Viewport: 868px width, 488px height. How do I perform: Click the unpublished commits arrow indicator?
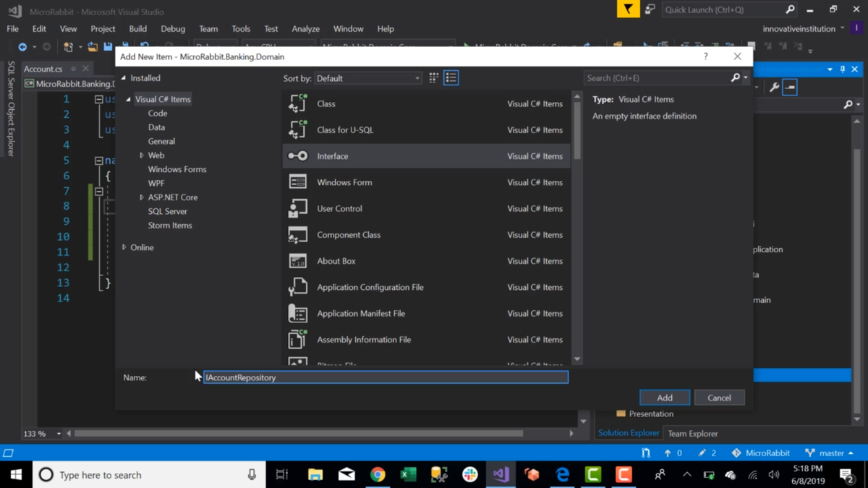click(673, 453)
